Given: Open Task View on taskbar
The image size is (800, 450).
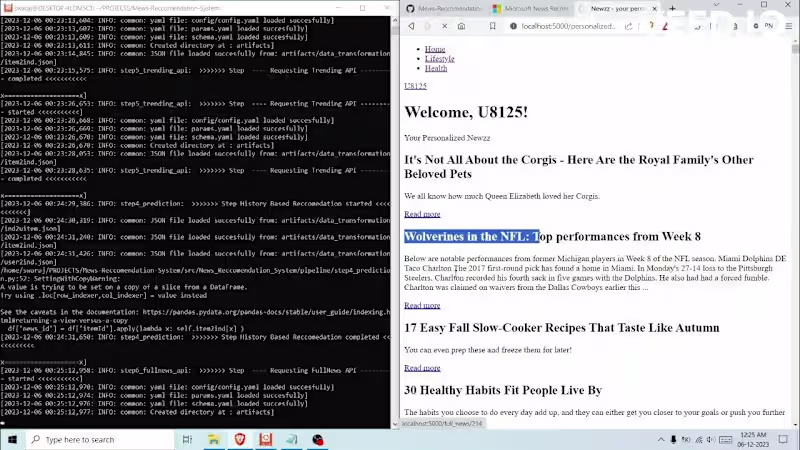Looking at the screenshot, I should pos(187,439).
